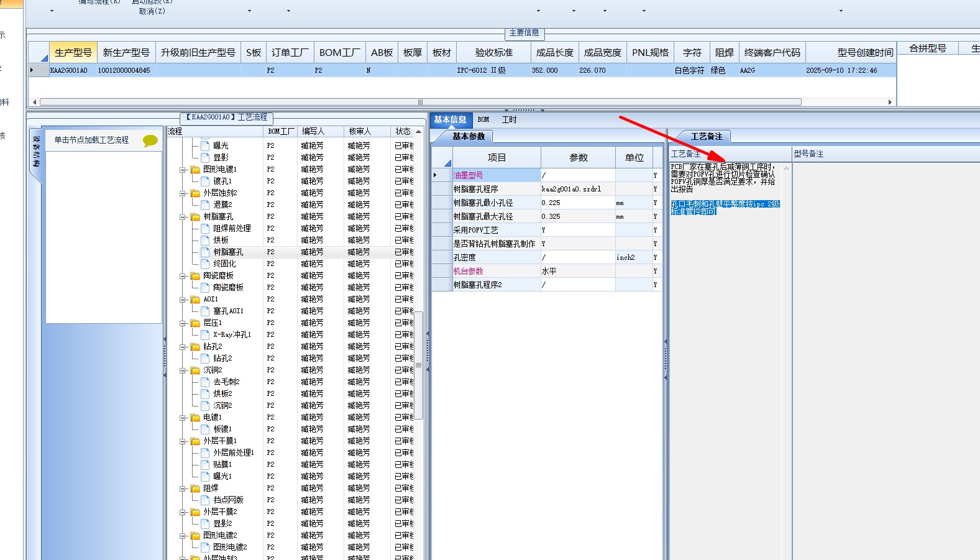Click document icon beside 终固化
The width and height of the screenshot is (980, 560).
tap(205, 264)
